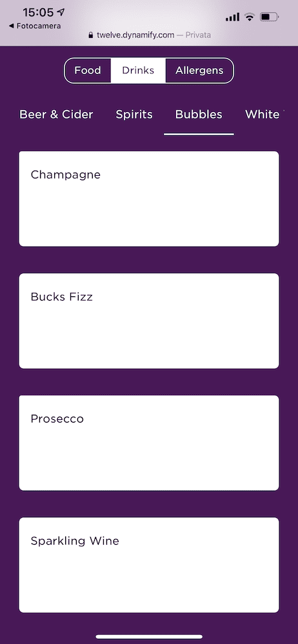This screenshot has height=644, width=298.
Task: Tap the back arrow next to Fotocamera
Action: coord(11,26)
